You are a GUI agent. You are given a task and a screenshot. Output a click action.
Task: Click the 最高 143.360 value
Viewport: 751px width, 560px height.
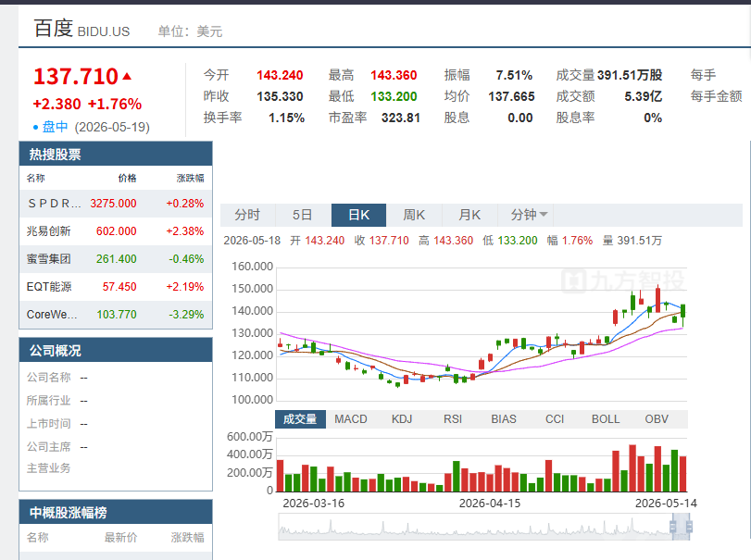[394, 75]
